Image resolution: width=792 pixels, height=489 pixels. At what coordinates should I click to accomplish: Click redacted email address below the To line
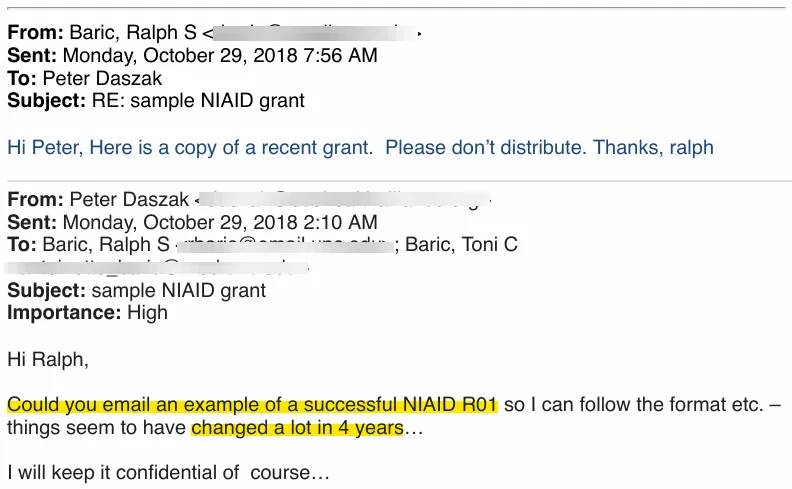[x=160, y=268]
